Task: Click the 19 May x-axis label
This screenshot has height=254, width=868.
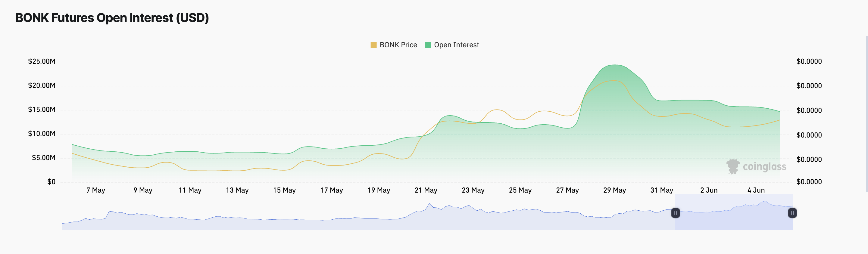Action: (x=379, y=190)
